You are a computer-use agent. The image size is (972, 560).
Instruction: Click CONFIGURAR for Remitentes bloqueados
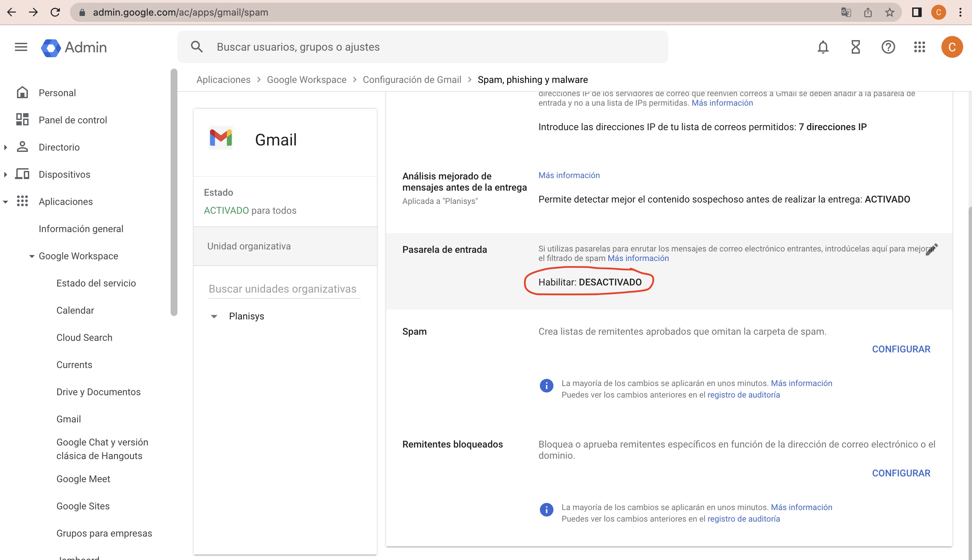[x=901, y=473]
